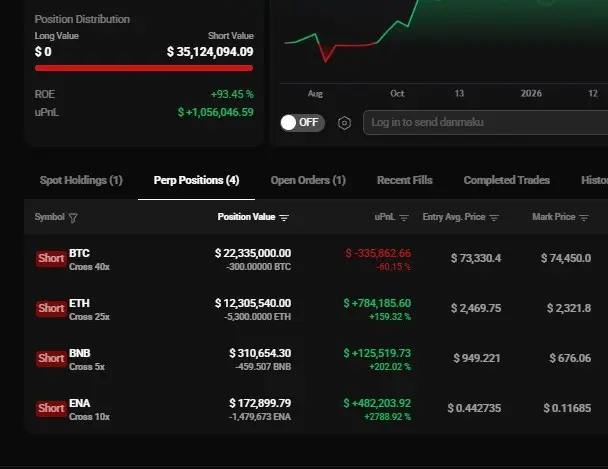
Task: Click the Symbol column header
Action: pos(49,217)
